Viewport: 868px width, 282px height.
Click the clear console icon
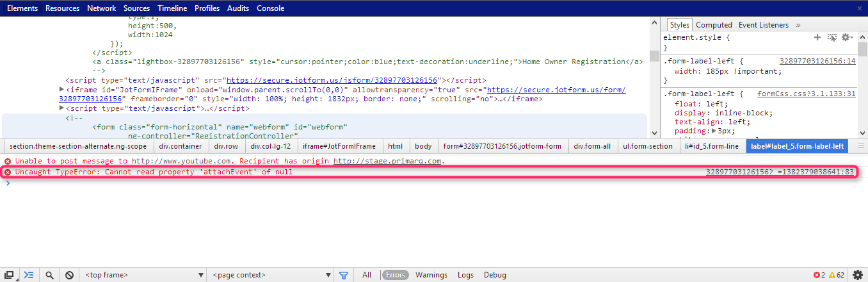tap(69, 275)
